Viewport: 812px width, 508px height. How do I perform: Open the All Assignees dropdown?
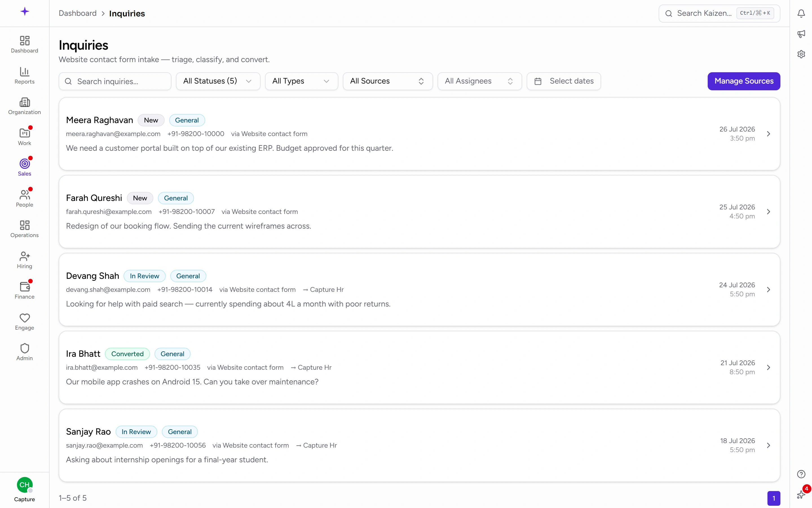tap(480, 81)
